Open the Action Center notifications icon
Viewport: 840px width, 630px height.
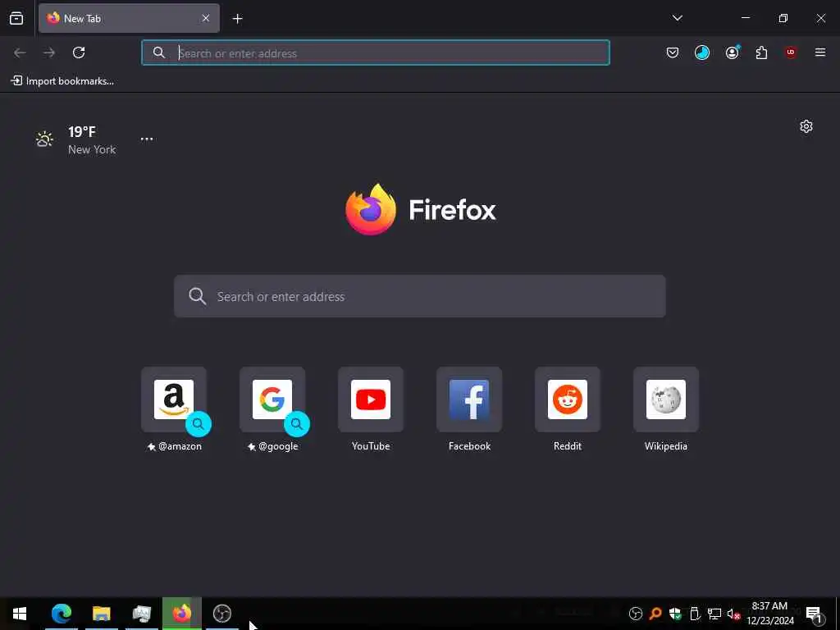coord(814,614)
